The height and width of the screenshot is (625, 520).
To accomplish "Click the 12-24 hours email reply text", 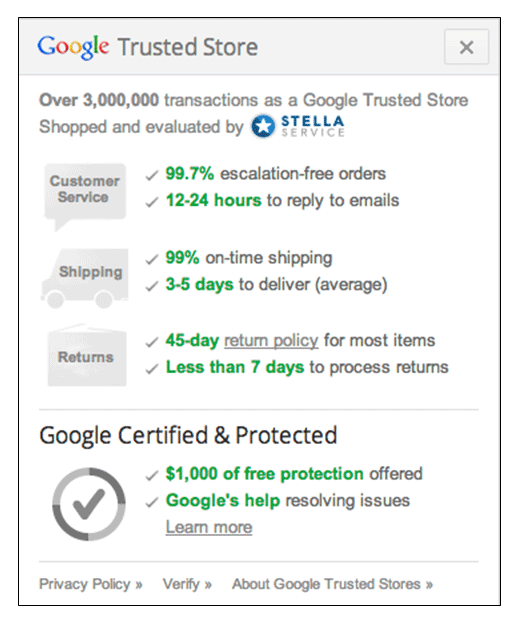I will pos(283,200).
